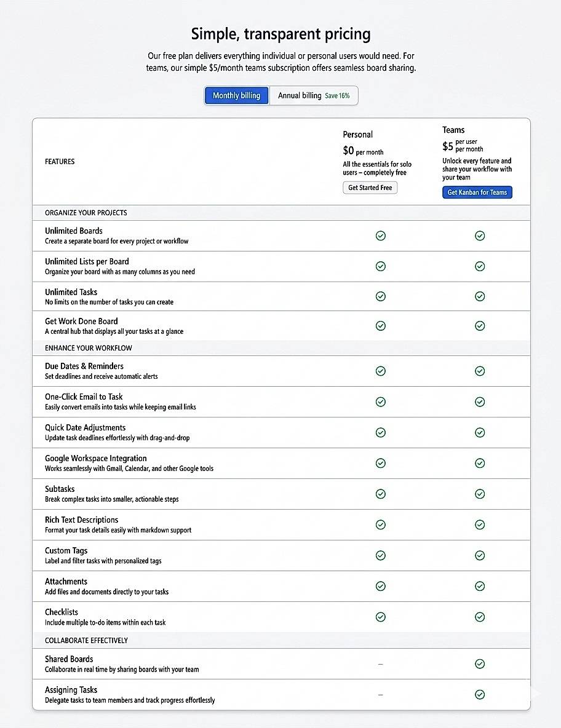Screen dimensions: 561x728
Task: Click the 'Teams' plan heading
Action: 453,130
